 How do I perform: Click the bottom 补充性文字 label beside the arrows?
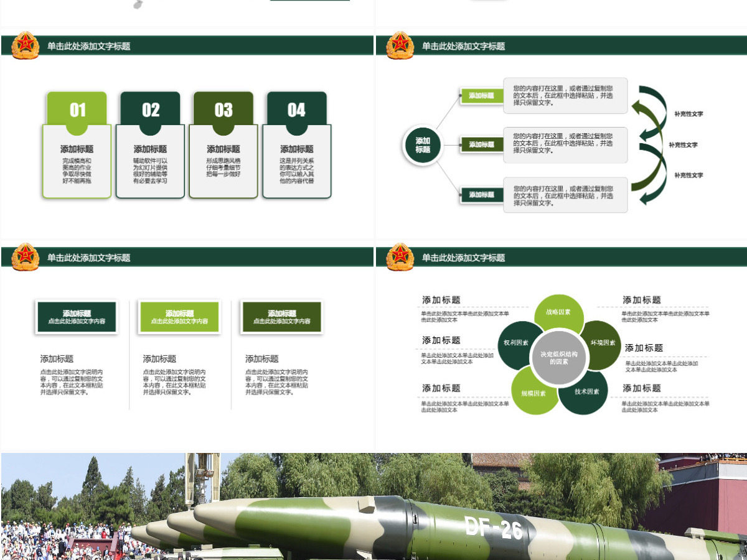pos(688,175)
